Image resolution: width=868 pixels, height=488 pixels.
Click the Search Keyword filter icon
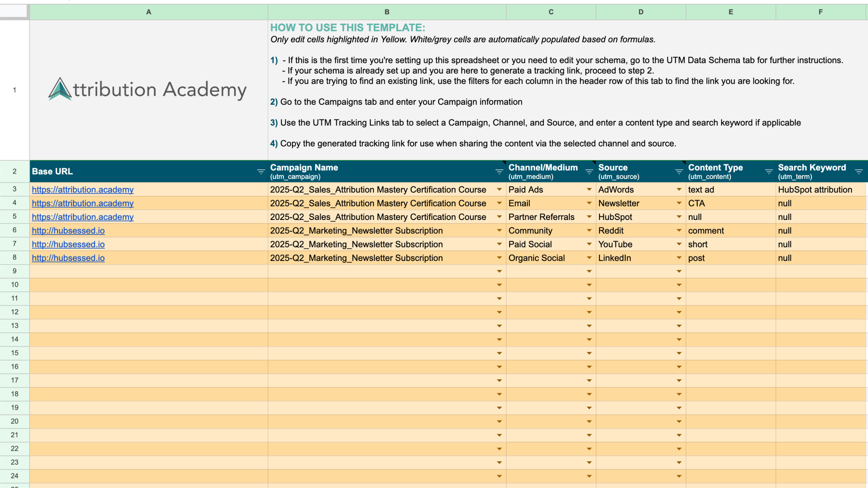coord(859,172)
